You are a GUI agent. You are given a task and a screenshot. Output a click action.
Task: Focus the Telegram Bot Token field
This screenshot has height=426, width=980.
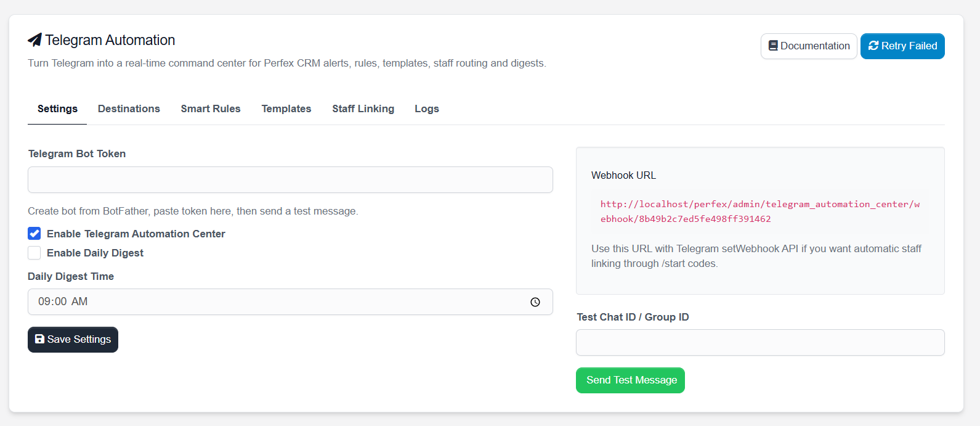pos(290,179)
